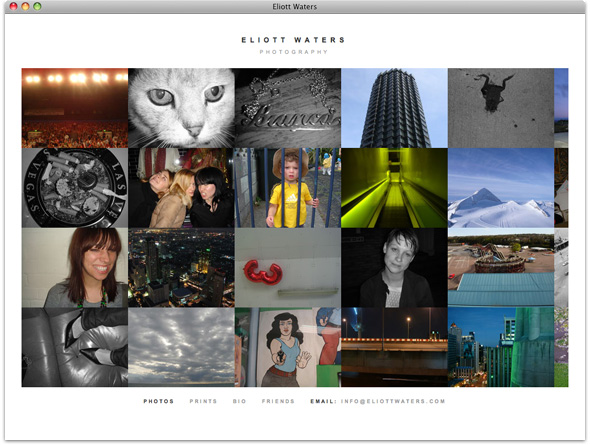
Task: Select the red balloon letters photo
Action: point(288,267)
